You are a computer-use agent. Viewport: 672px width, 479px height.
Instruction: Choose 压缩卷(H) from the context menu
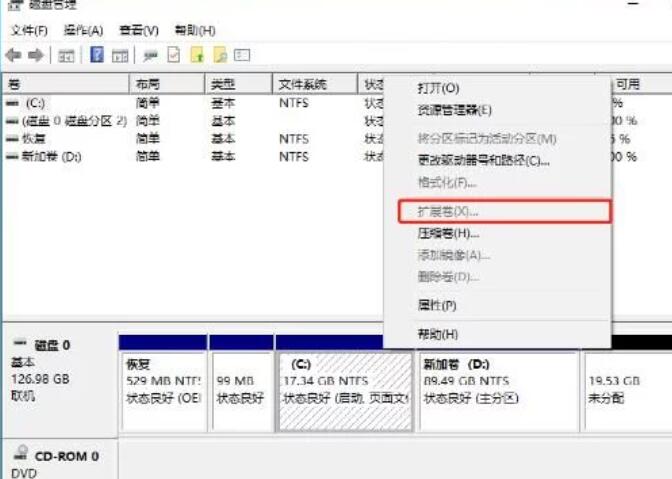point(441,234)
